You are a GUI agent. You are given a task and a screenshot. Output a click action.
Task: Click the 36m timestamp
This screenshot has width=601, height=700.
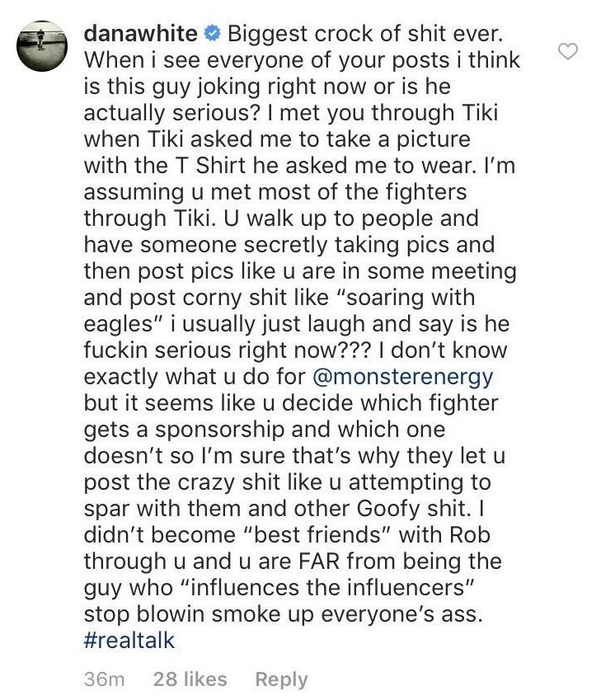click(x=104, y=679)
